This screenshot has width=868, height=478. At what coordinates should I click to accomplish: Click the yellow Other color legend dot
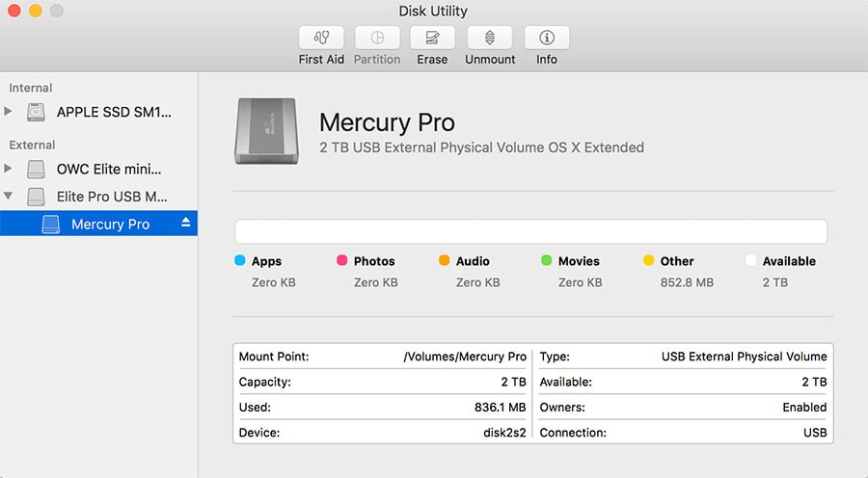point(649,261)
